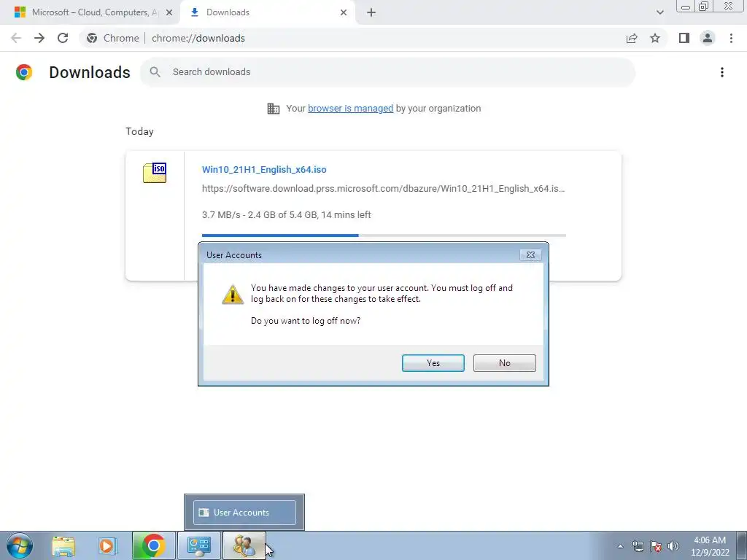Click the volume speaker tray icon
Screen dimensions: 747x560
coord(673,546)
